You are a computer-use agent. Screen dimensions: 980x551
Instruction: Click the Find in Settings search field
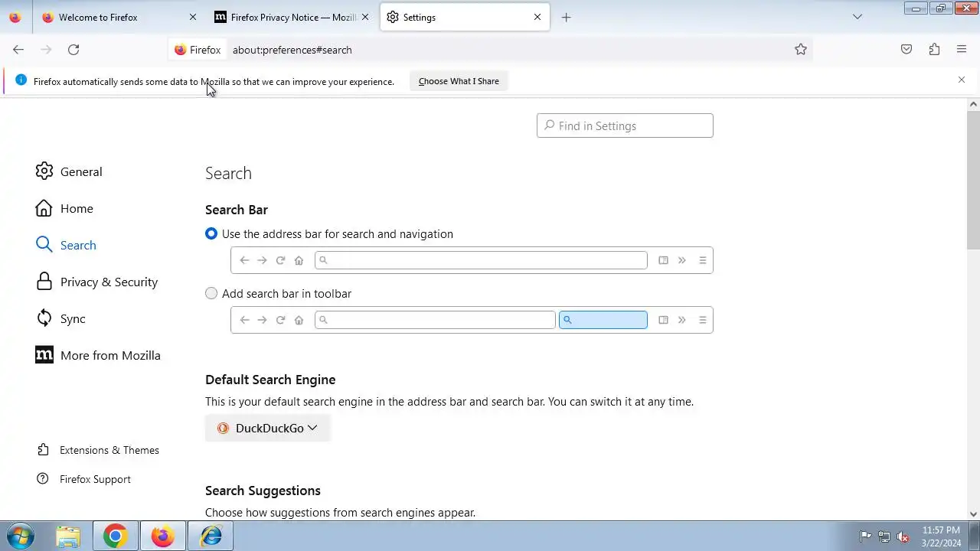click(625, 126)
